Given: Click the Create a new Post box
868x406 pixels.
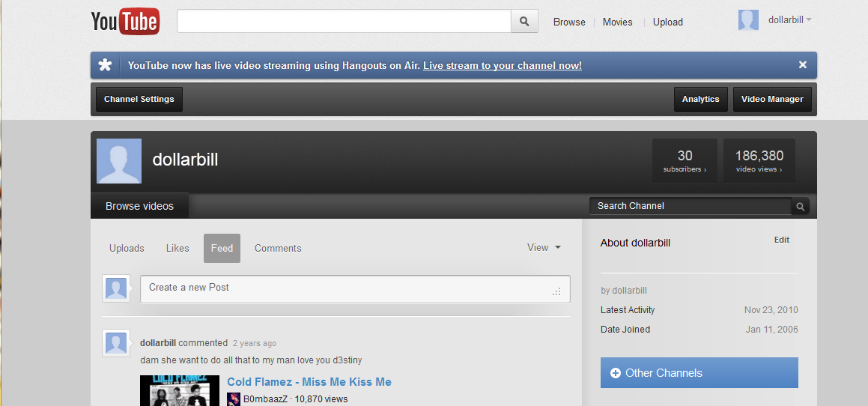Looking at the screenshot, I should (355, 289).
